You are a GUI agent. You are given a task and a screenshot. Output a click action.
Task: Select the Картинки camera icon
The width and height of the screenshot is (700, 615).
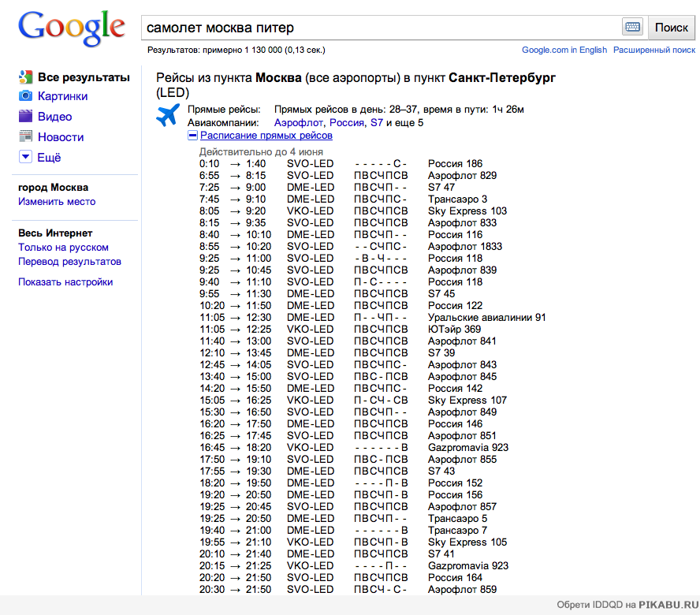25,96
